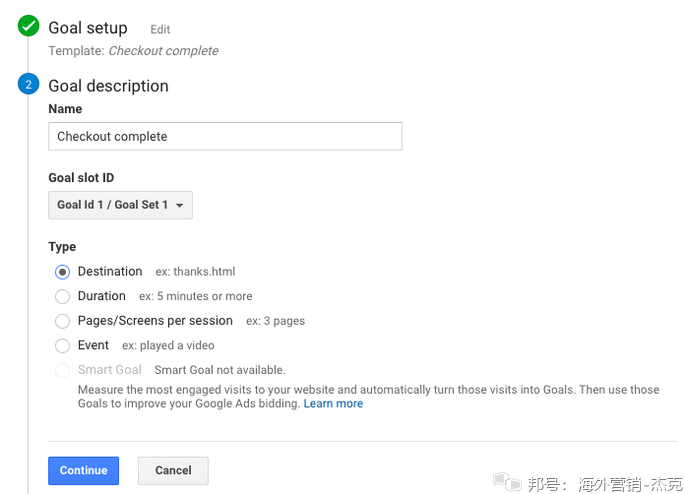Choose Pages/Screens per session type

coord(63,321)
